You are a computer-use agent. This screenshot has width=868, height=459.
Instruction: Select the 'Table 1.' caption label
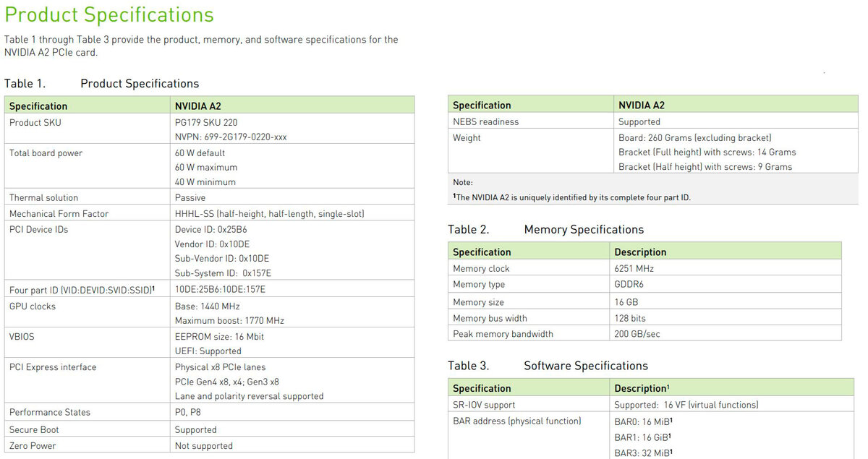pyautogui.click(x=25, y=84)
